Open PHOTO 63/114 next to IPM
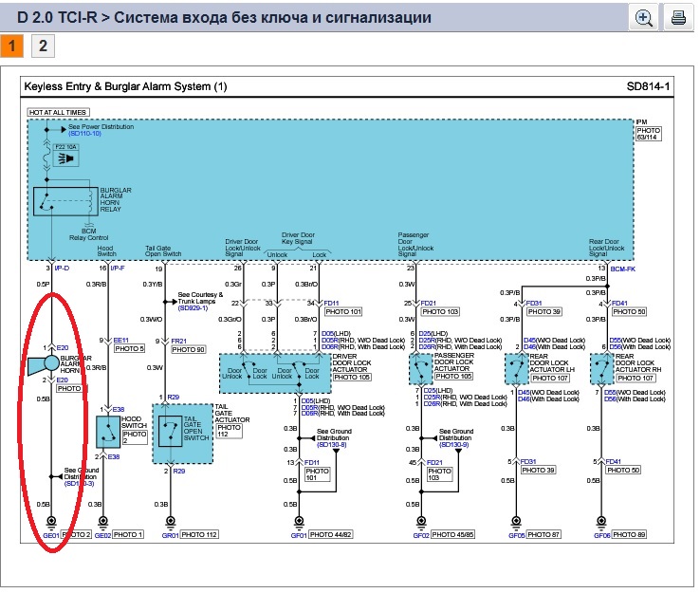 tap(648, 134)
